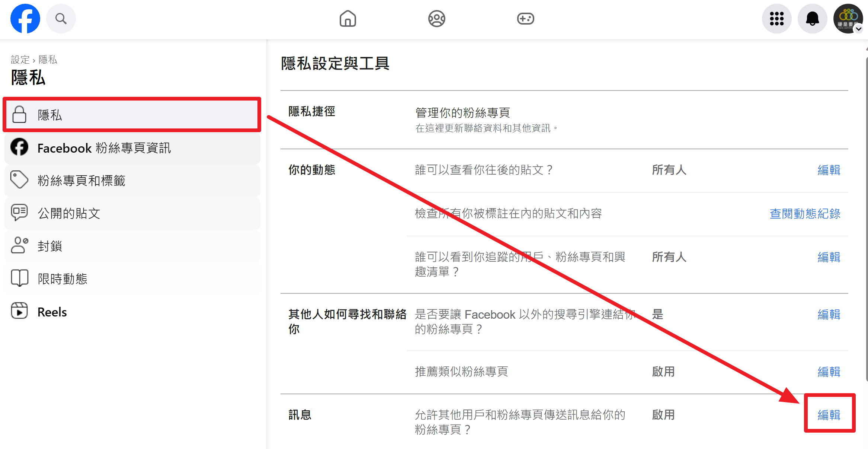Go to Home via house icon
Image resolution: width=868 pixels, height=449 pixels.
click(347, 19)
